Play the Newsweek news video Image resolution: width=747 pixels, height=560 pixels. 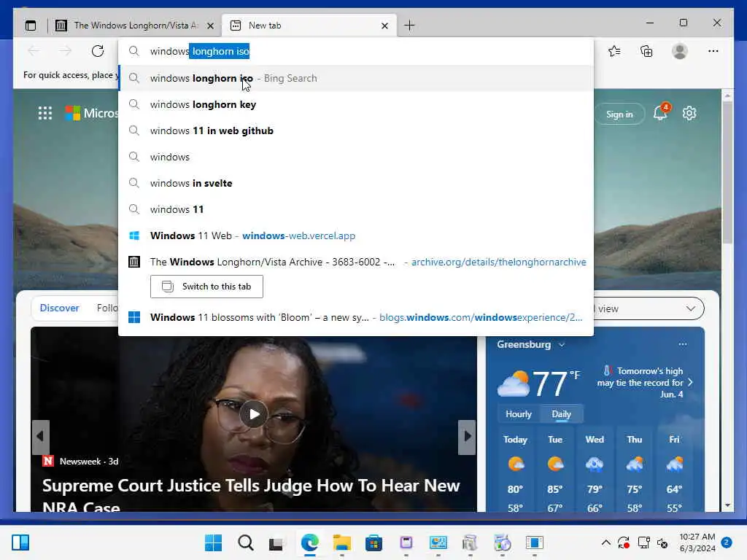coord(253,414)
